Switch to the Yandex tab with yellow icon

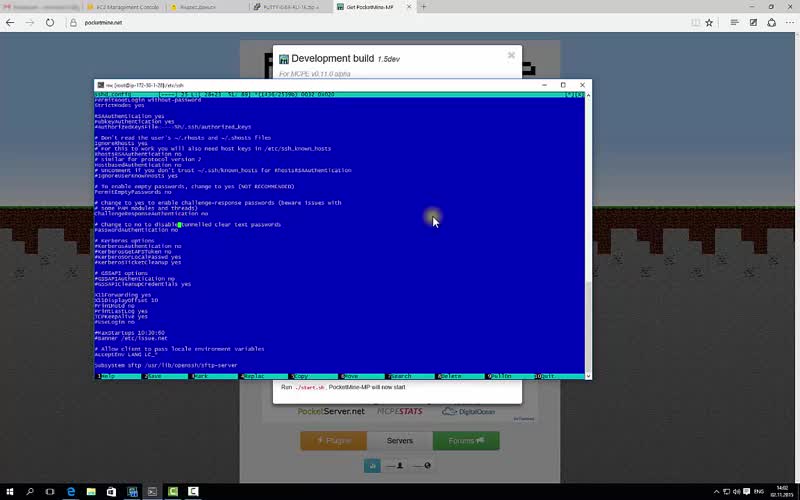(x=208, y=7)
